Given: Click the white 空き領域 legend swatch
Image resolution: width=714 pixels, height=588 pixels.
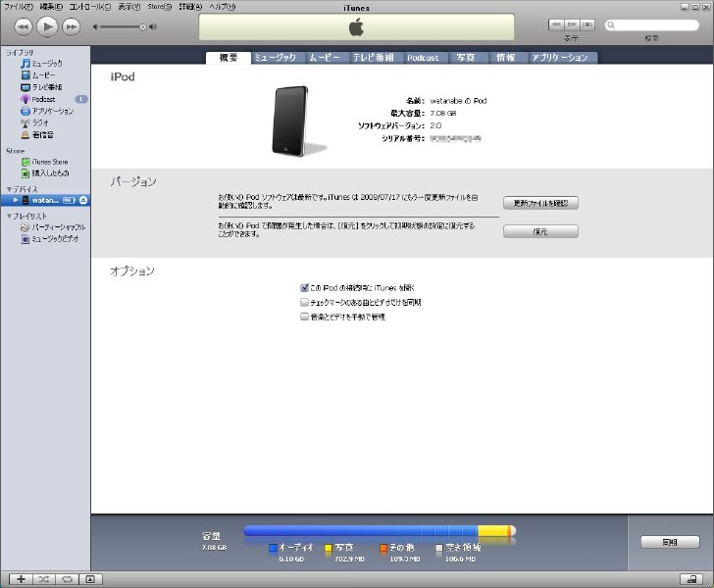Looking at the screenshot, I should pos(439,548).
